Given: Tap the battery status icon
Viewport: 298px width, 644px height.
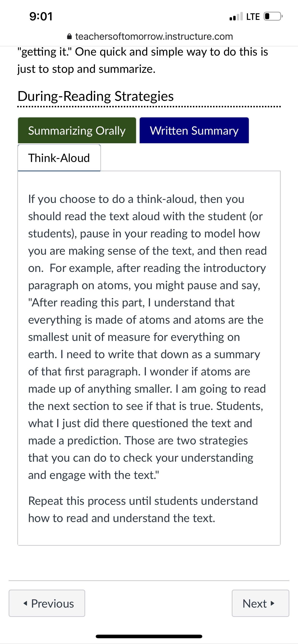Looking at the screenshot, I should click(273, 16).
